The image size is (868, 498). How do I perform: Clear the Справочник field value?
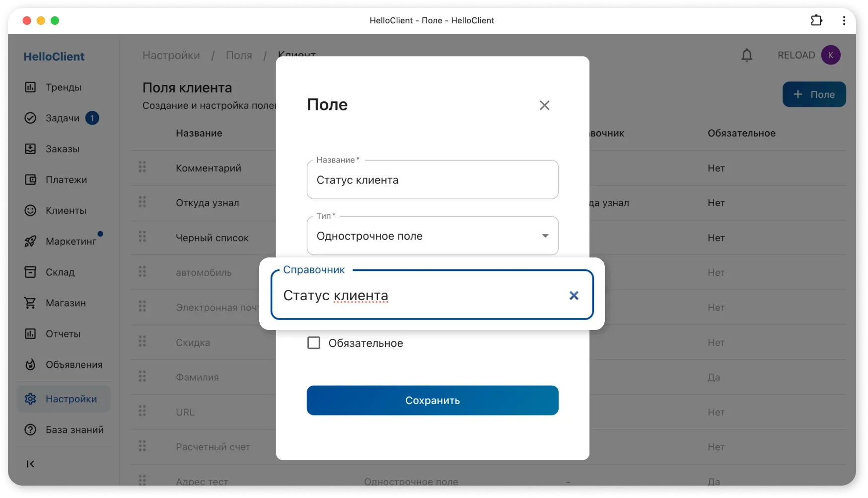tap(574, 296)
